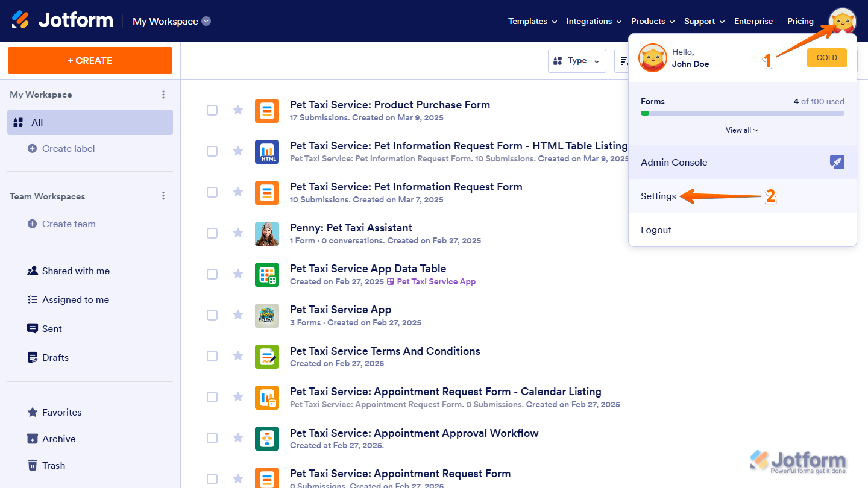Click the green Data Table icon
The height and width of the screenshot is (488, 868).
[267, 275]
